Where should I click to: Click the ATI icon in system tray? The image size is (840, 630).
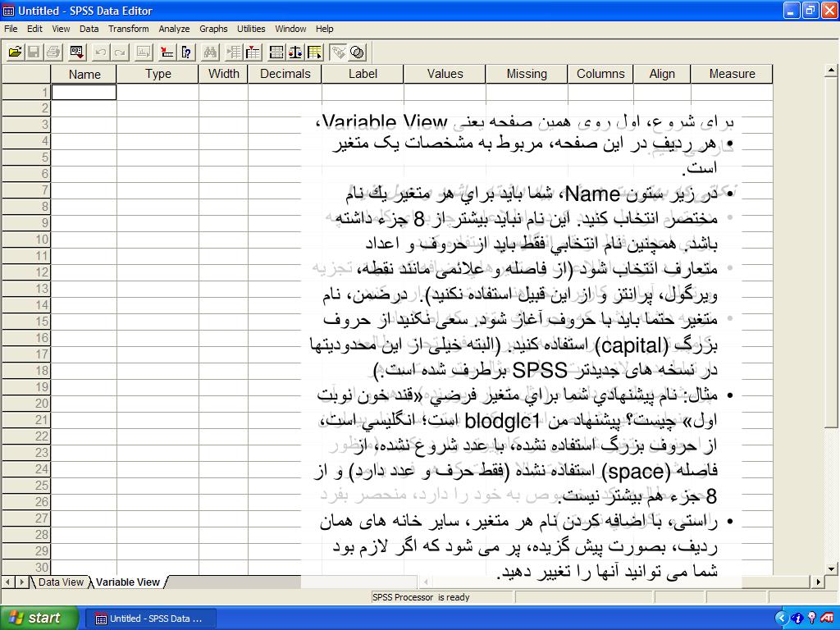tap(828, 619)
